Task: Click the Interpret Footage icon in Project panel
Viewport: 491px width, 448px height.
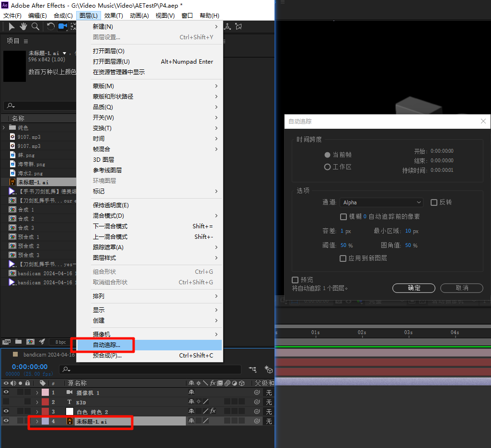Action: coord(7,342)
